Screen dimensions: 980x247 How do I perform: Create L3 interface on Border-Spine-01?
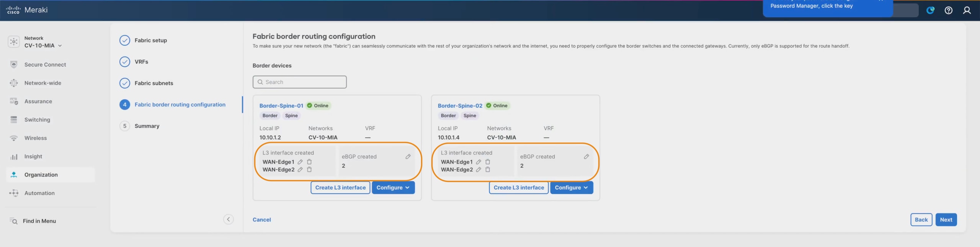[340, 188]
